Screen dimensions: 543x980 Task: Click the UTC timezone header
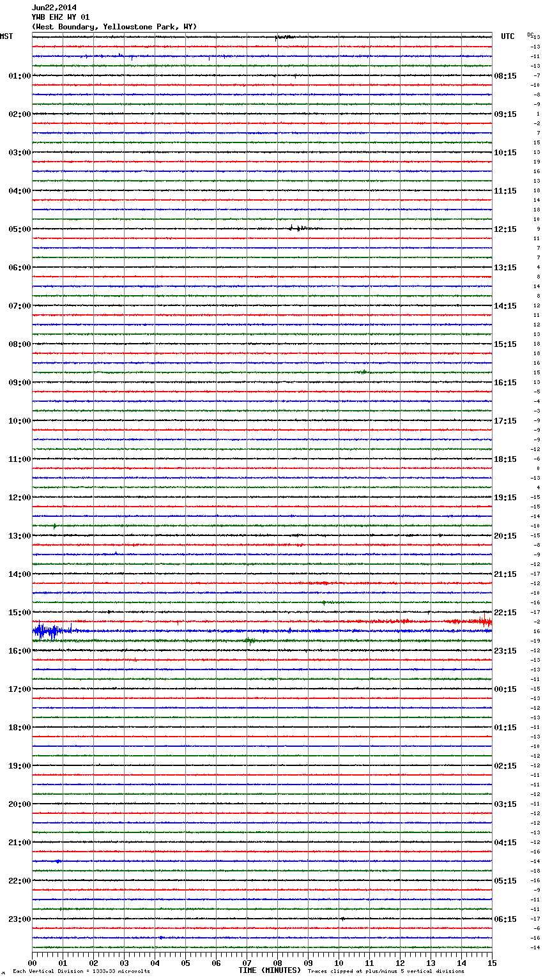[x=507, y=36]
